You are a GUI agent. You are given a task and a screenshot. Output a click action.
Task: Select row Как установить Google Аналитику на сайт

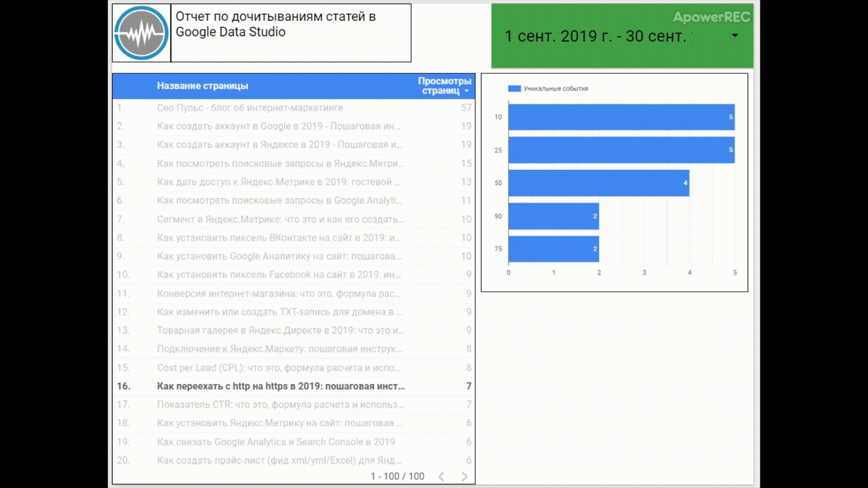293,256
